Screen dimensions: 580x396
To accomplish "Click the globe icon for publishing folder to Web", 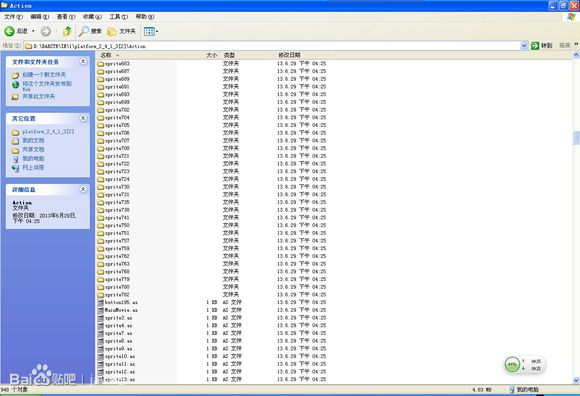I will (16, 85).
